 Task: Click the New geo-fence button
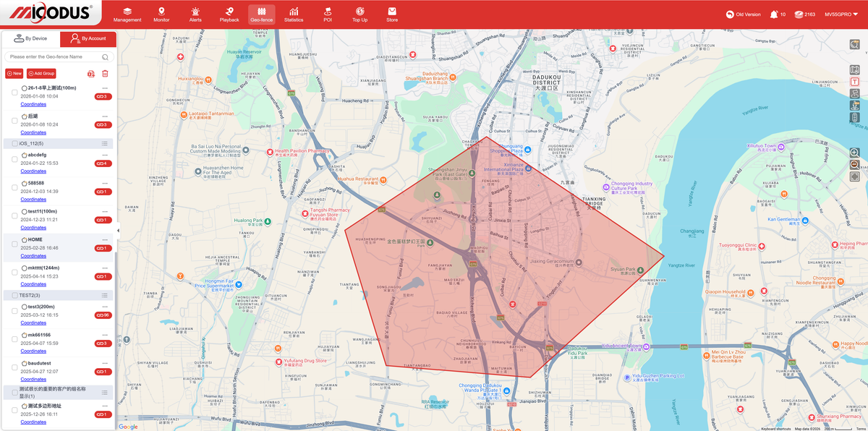14,73
